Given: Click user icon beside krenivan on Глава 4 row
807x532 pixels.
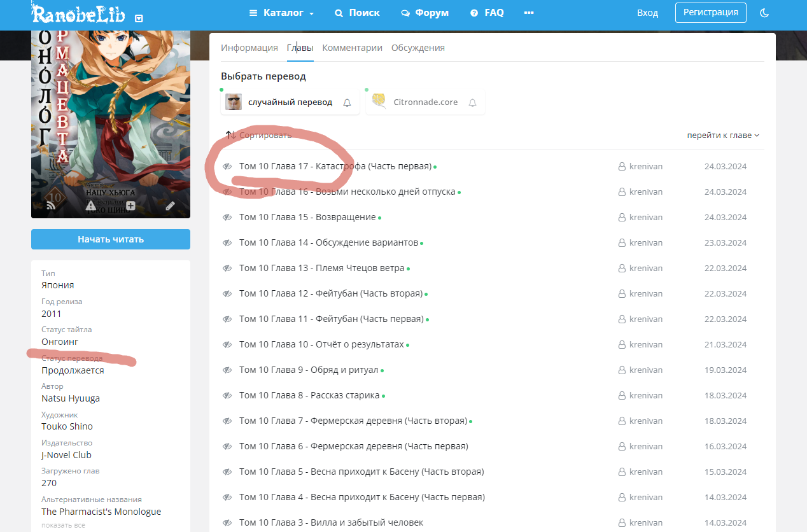Looking at the screenshot, I should [622, 497].
